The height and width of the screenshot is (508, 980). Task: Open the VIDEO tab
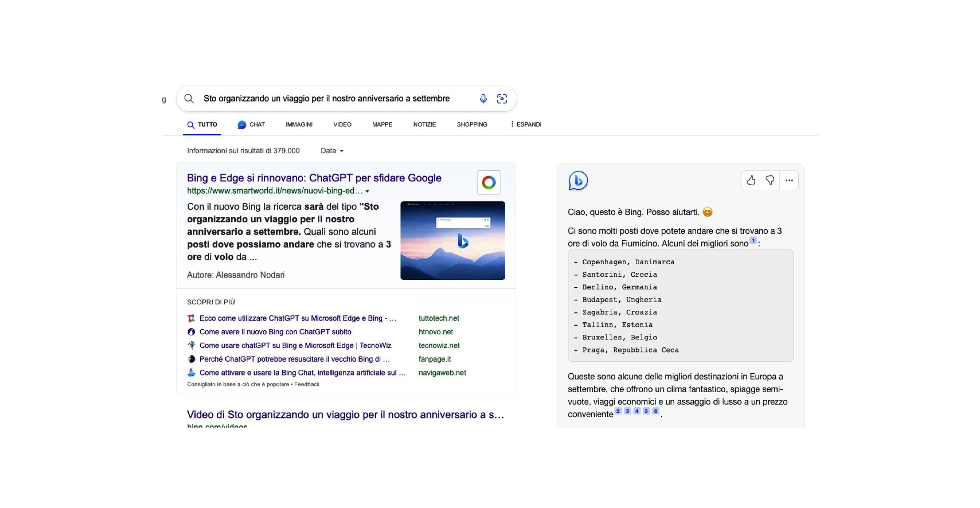(x=342, y=125)
